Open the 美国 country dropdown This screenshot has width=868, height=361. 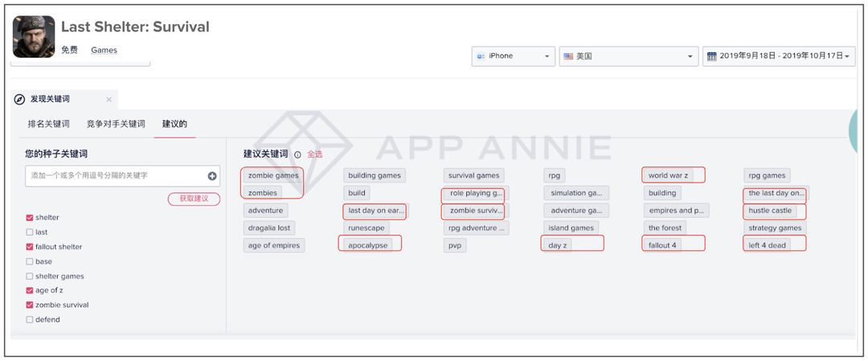(628, 56)
